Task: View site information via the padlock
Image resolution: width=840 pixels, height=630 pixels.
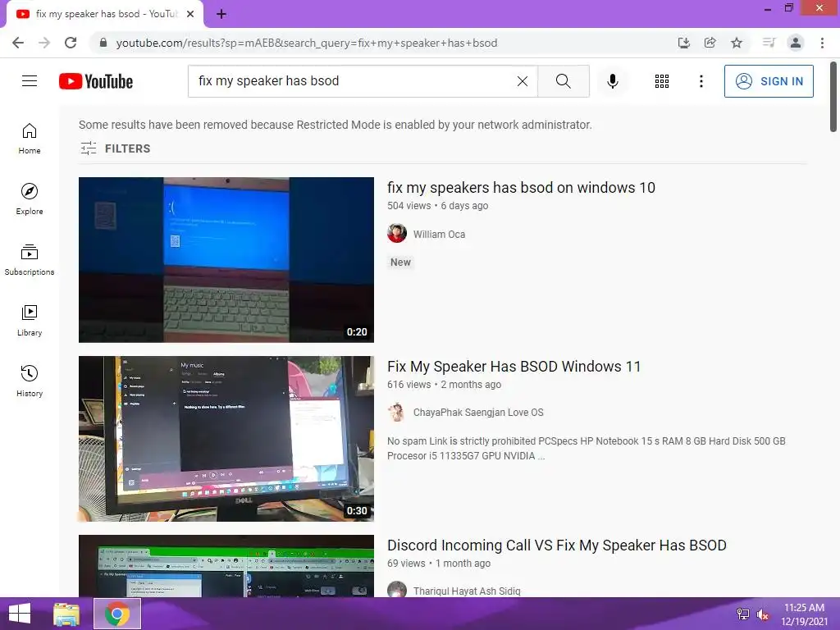Action: [103, 43]
